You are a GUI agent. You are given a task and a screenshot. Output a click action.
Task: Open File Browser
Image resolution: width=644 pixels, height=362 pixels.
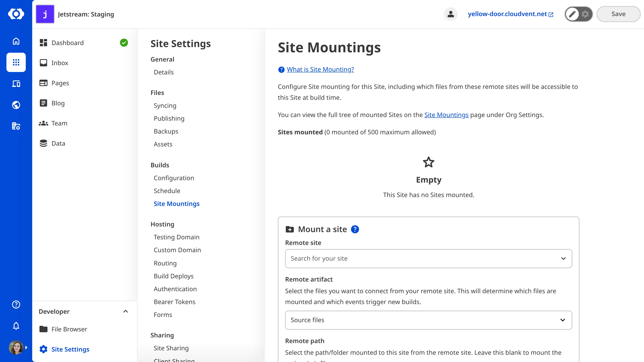coord(69,329)
